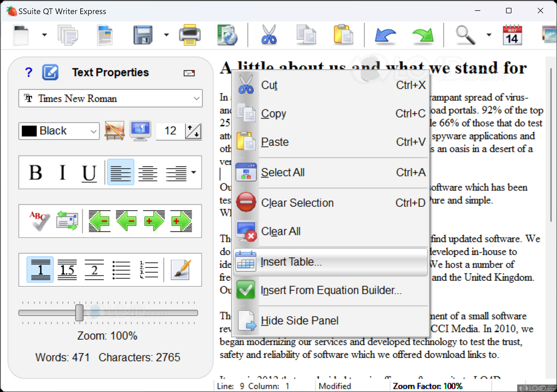
Task: Click the font size field showing 12
Action: coord(170,131)
